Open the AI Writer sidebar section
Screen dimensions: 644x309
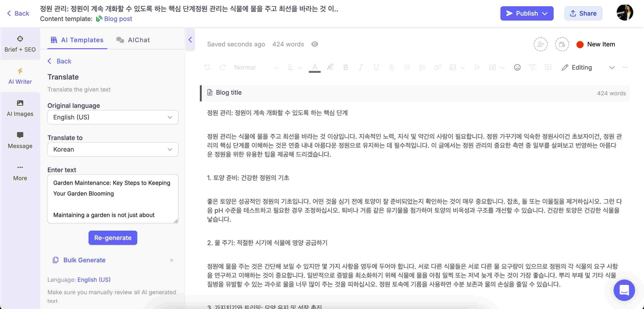[x=20, y=76]
